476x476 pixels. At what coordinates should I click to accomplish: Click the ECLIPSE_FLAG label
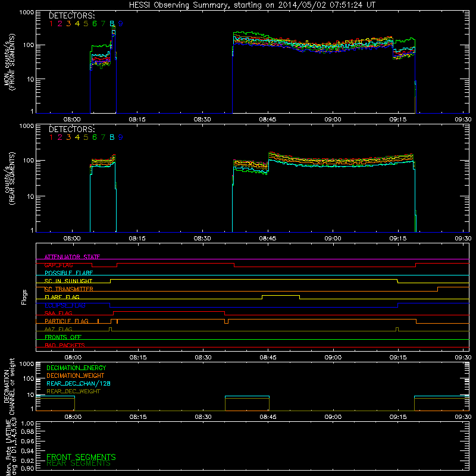[x=65, y=305]
